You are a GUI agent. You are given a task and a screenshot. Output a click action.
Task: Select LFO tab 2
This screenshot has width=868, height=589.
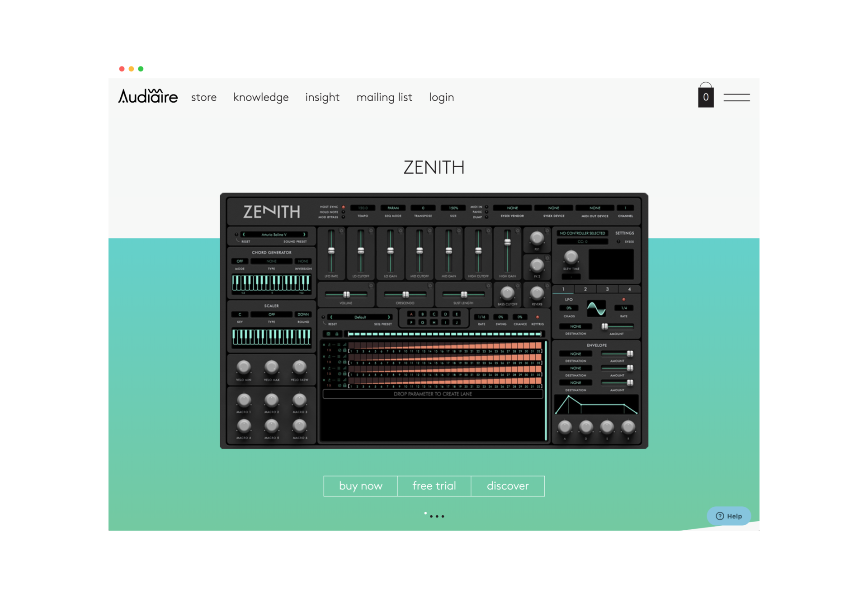click(585, 289)
